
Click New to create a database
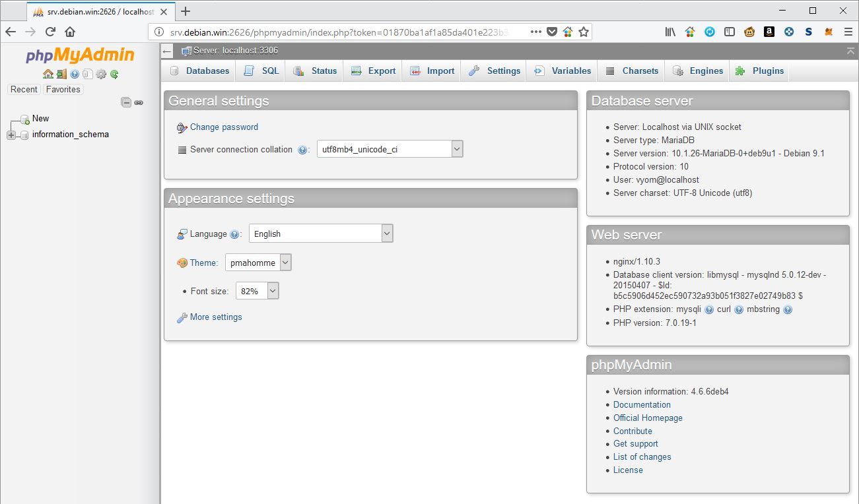pos(40,119)
